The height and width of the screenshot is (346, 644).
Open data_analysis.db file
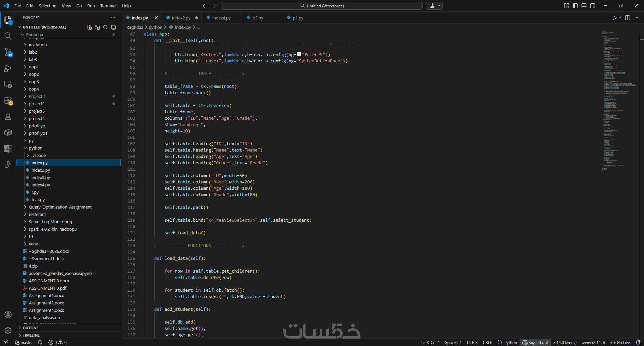click(68, 318)
